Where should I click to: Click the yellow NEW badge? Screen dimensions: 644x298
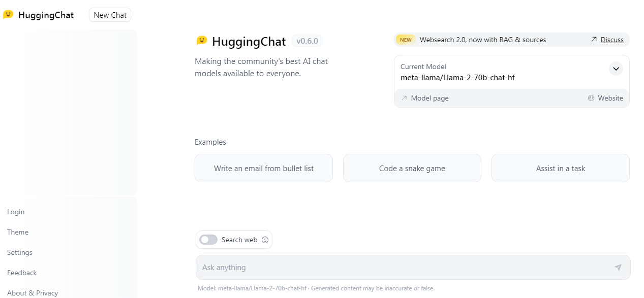click(406, 40)
